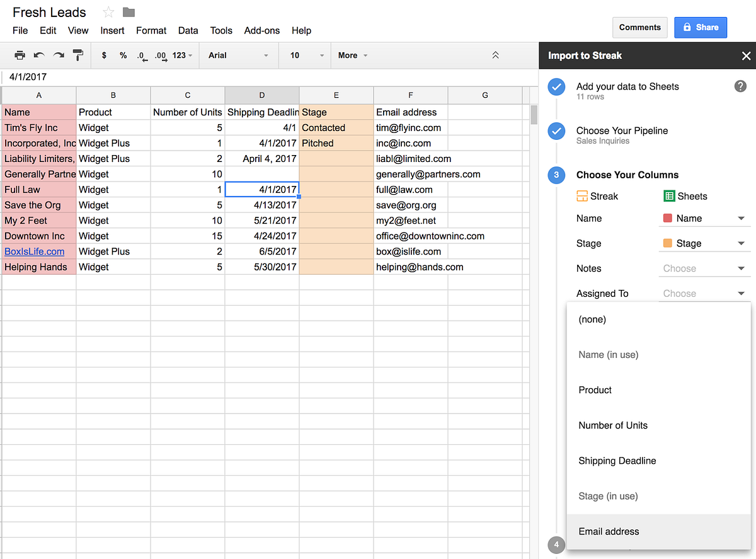
Task: Close the Import to Streak panel
Action: [x=746, y=56]
